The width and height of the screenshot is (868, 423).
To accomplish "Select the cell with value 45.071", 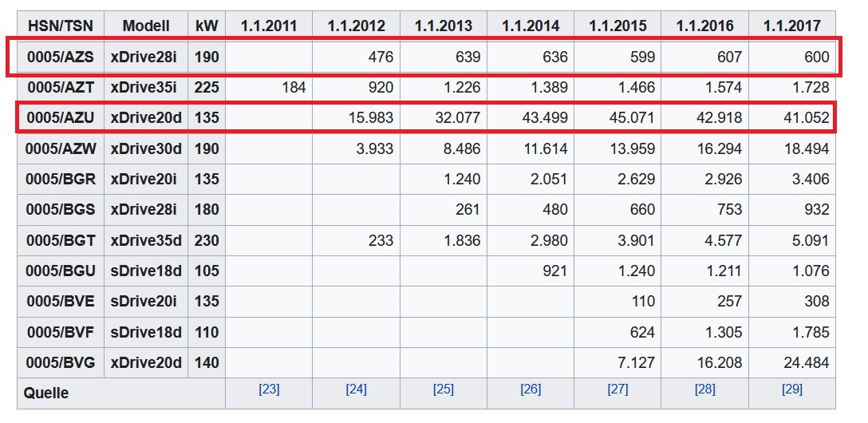I will [x=617, y=117].
